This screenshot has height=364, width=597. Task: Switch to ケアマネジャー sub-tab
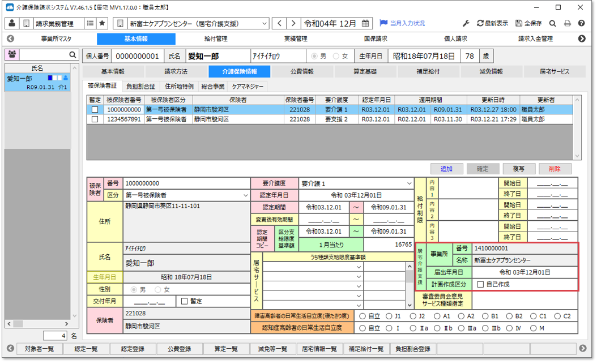[248, 87]
